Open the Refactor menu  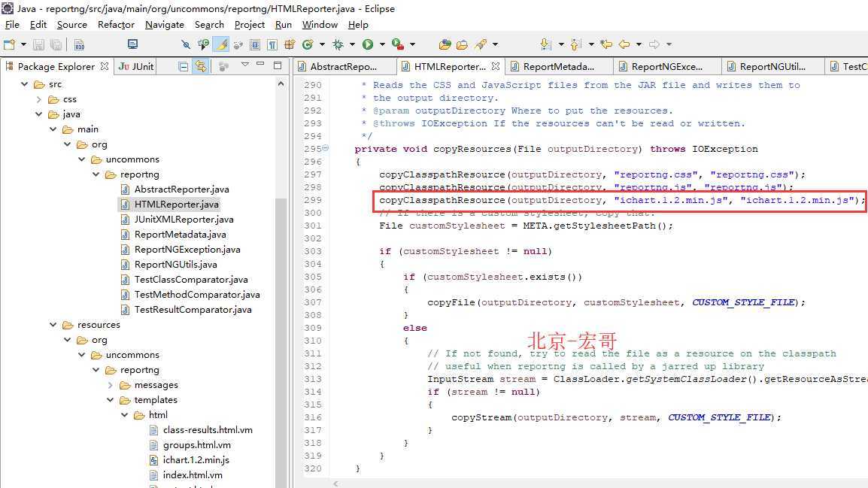[116, 24]
